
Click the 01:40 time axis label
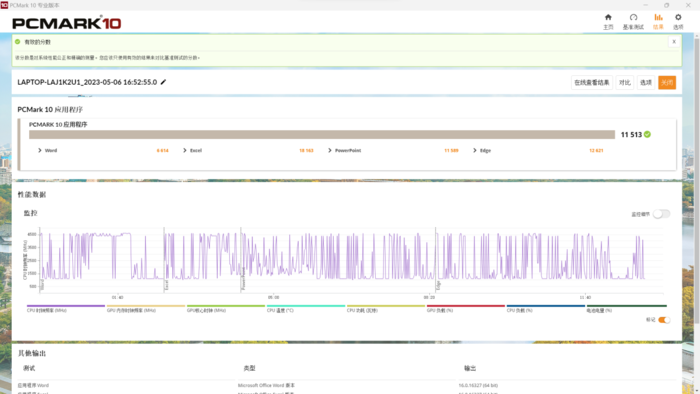point(117,297)
